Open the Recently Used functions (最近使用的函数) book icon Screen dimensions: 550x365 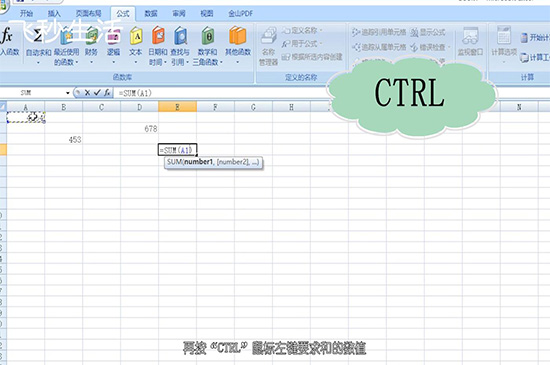coord(66,36)
